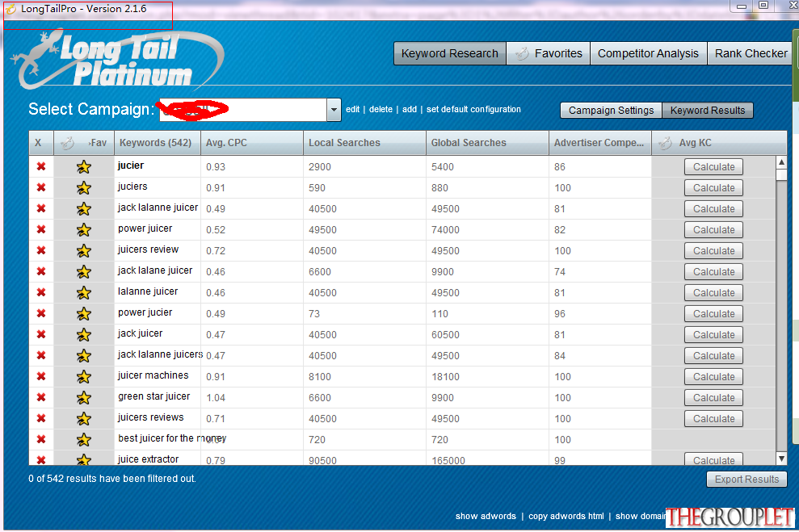The image size is (799, 532).
Task: Calculate KC for green star juicer
Action: tap(713, 398)
